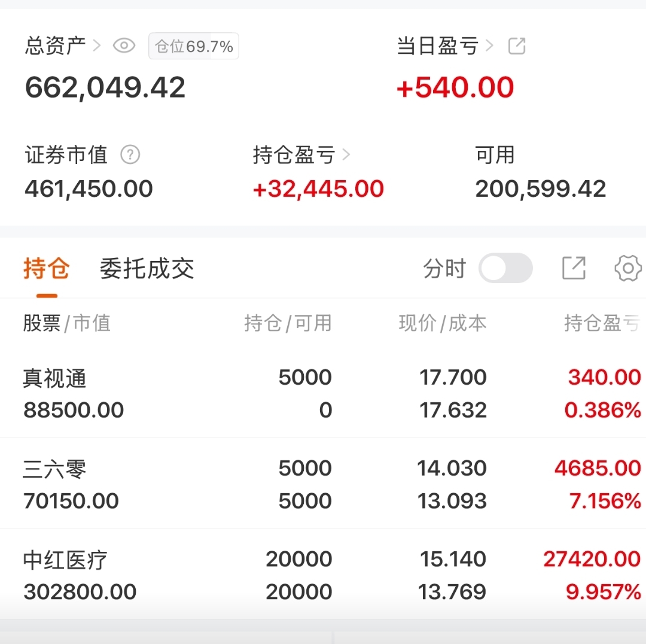
Task: Switch to the 持仓 tab
Action: [47, 269]
